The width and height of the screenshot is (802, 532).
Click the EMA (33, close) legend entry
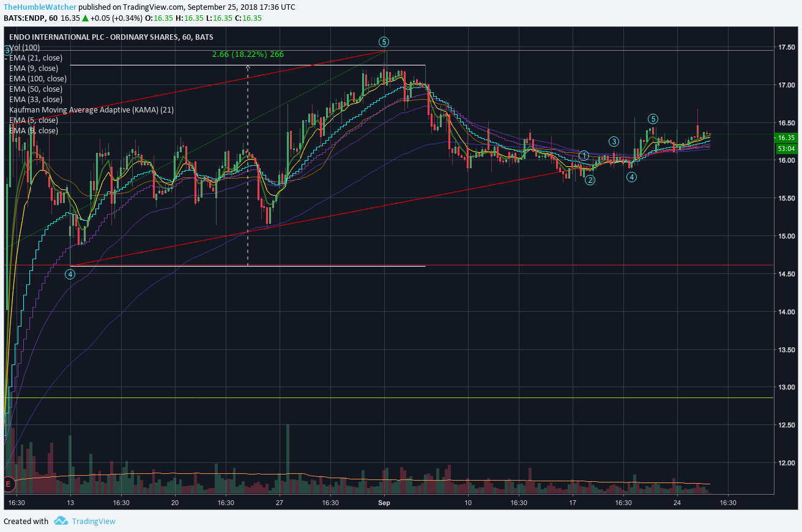click(36, 99)
